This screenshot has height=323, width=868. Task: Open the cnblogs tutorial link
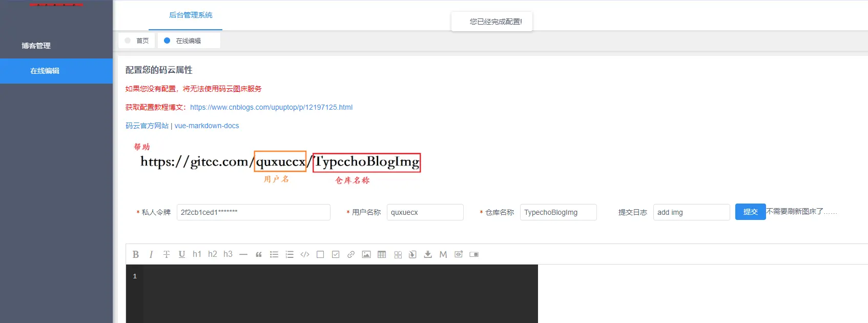point(271,107)
